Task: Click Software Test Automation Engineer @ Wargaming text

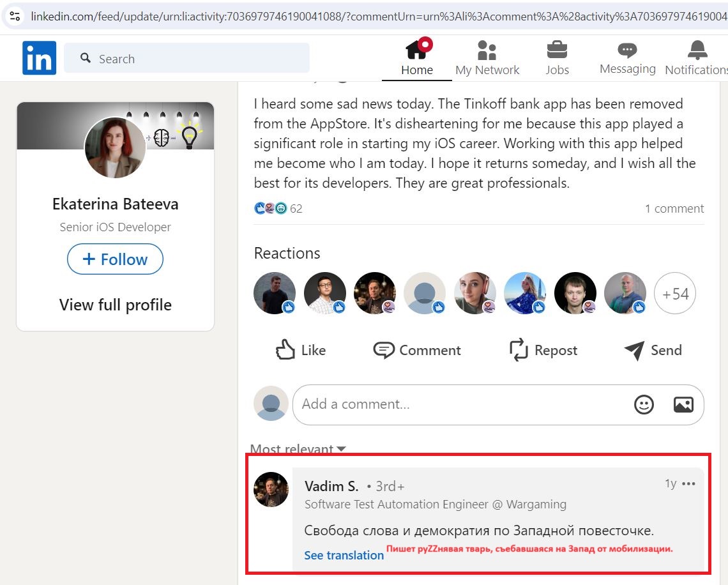Action: click(x=436, y=505)
